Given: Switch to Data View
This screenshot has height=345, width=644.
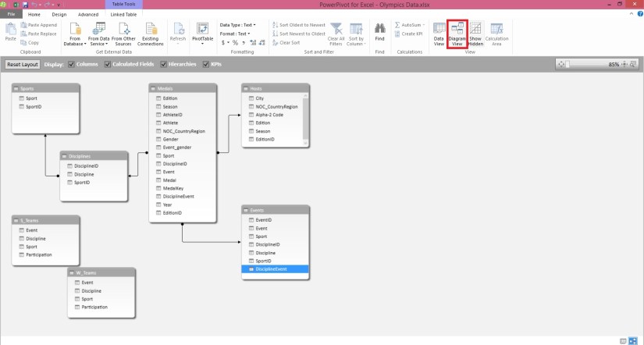Looking at the screenshot, I should coord(439,34).
